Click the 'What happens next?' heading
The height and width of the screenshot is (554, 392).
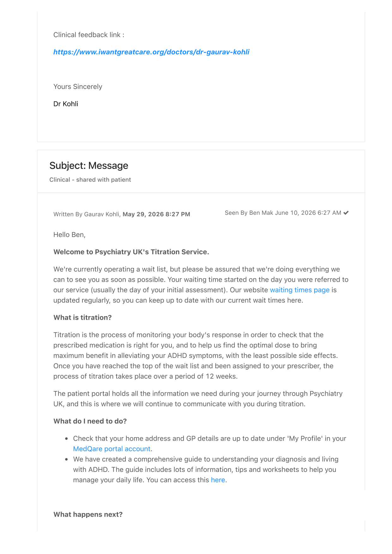tap(88, 514)
